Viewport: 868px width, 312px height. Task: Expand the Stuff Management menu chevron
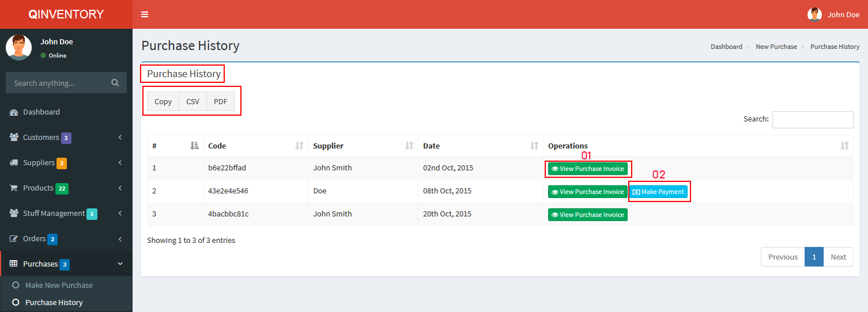[x=120, y=214]
